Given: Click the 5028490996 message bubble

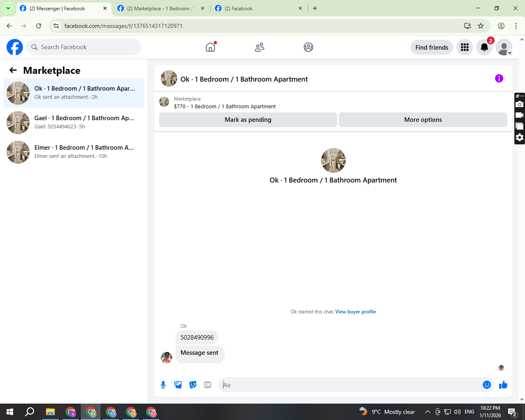Looking at the screenshot, I should (197, 338).
